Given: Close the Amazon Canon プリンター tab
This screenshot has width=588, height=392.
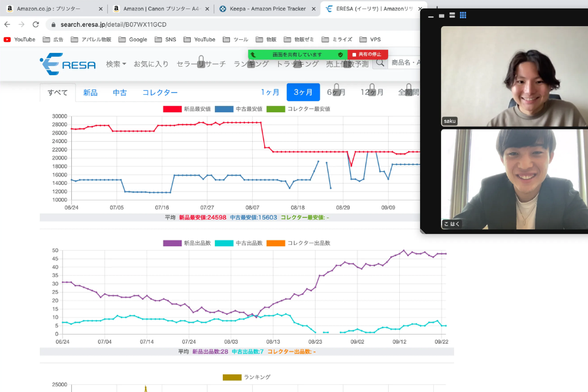Looking at the screenshot, I should [x=207, y=8].
